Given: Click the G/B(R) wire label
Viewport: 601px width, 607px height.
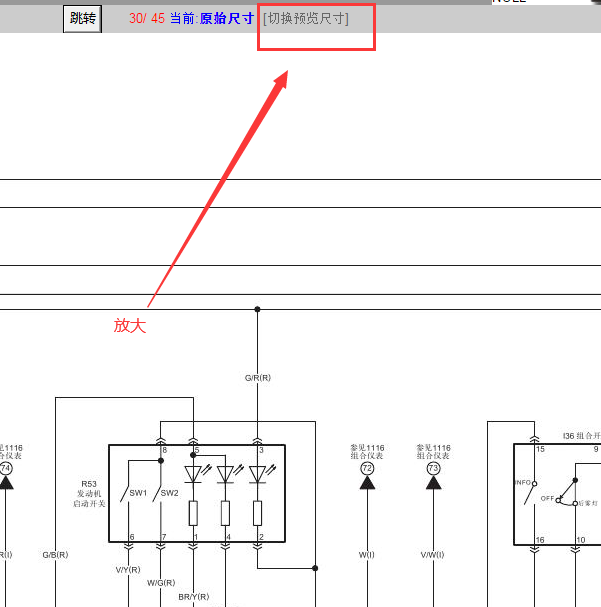Looking at the screenshot, I should pos(55,555).
